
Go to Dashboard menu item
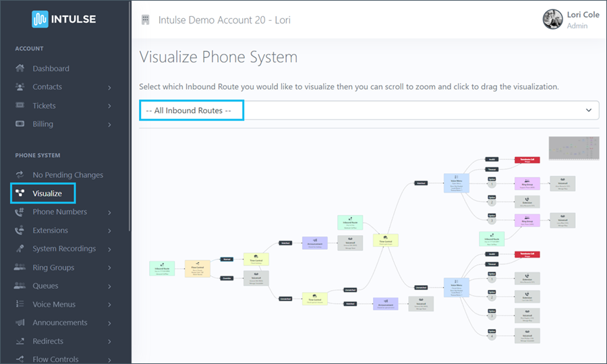tap(51, 69)
